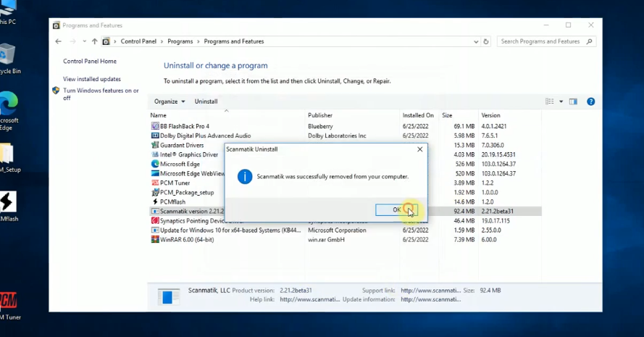The width and height of the screenshot is (644, 337).
Task: Click the Scanmatik list row icon
Action: point(155,211)
